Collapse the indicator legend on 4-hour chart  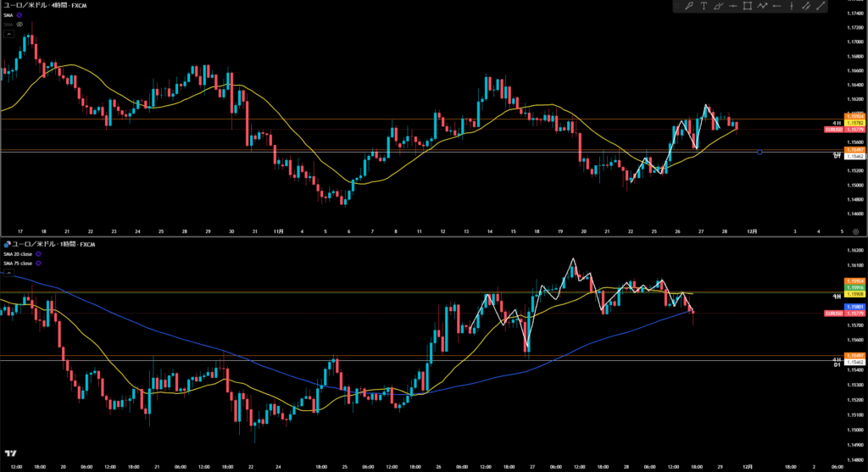[8, 34]
